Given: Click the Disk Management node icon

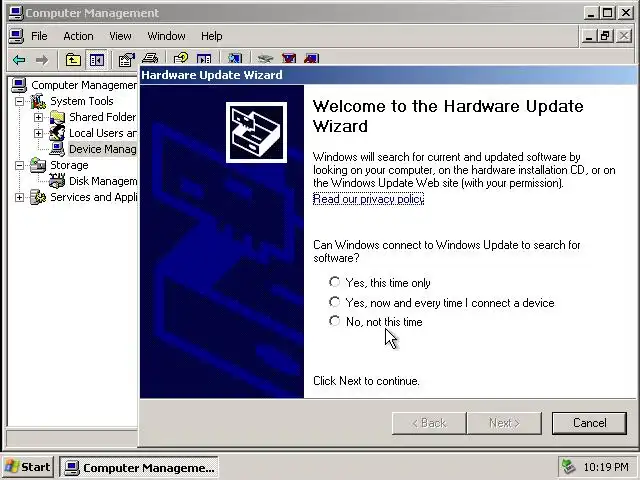Looking at the screenshot, I should tap(57, 181).
